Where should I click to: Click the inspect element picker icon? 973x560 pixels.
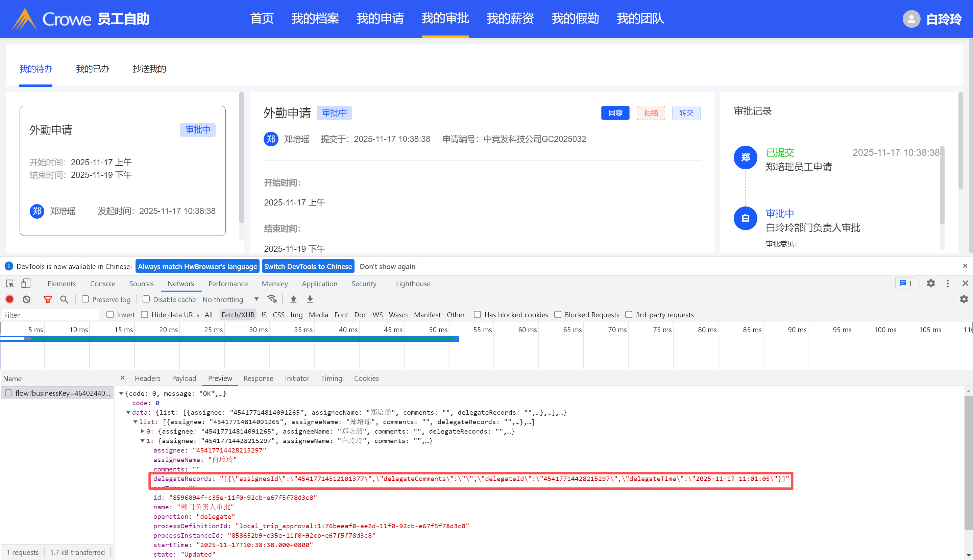point(10,284)
